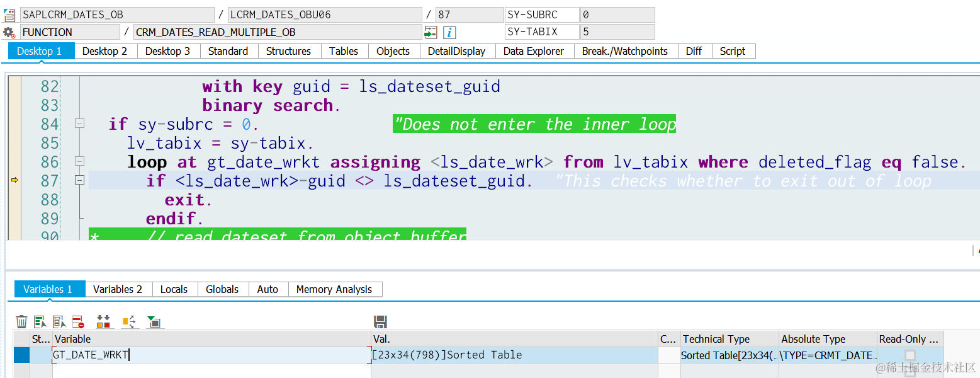980x378 pixels.
Task: Click the Absolute Type column header
Action: click(x=828, y=339)
